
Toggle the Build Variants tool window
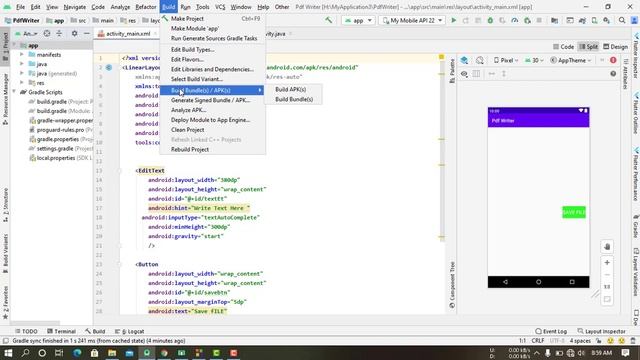pos(5,253)
